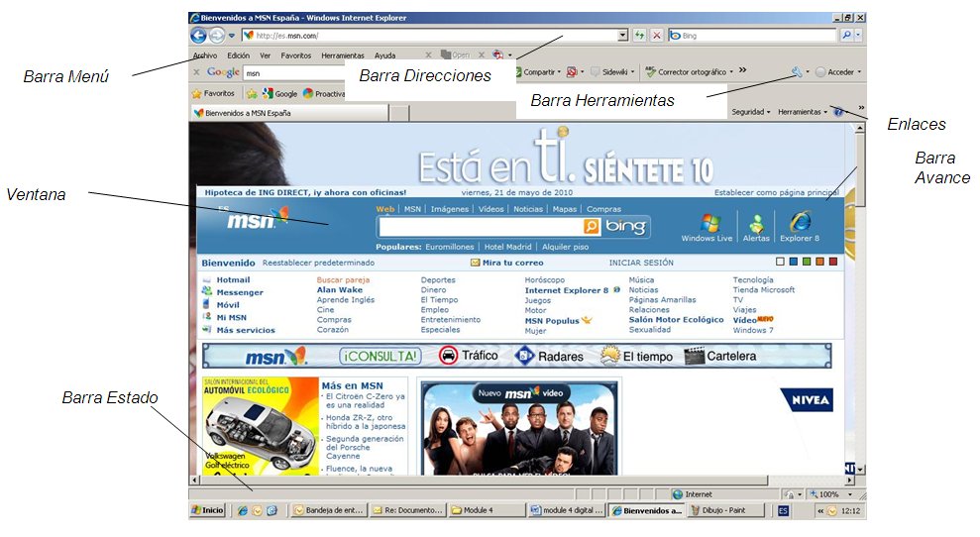Click Internet Explorer quick launch icon in taskbar
Screen dimensions: 980x537
click(243, 510)
